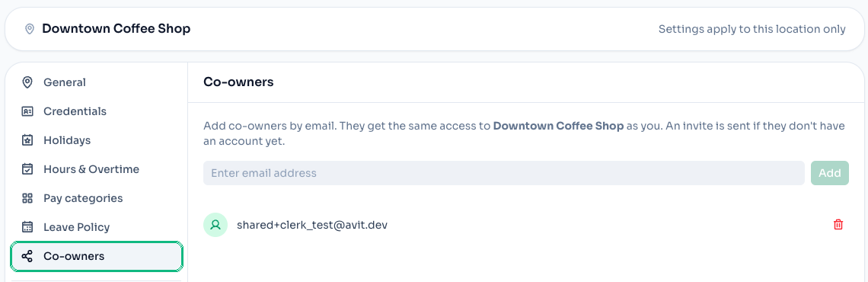Screen dimensions: 868x282
Task: Click the green user avatar icon
Action: [216, 225]
